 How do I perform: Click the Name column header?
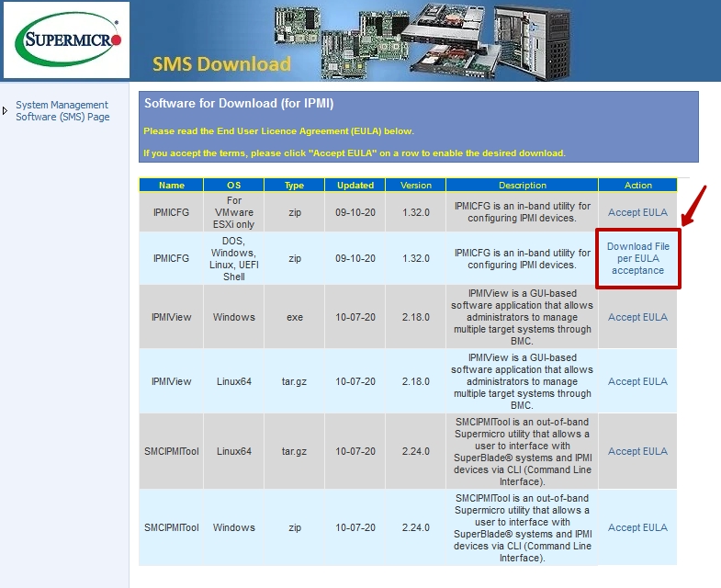[171, 185]
